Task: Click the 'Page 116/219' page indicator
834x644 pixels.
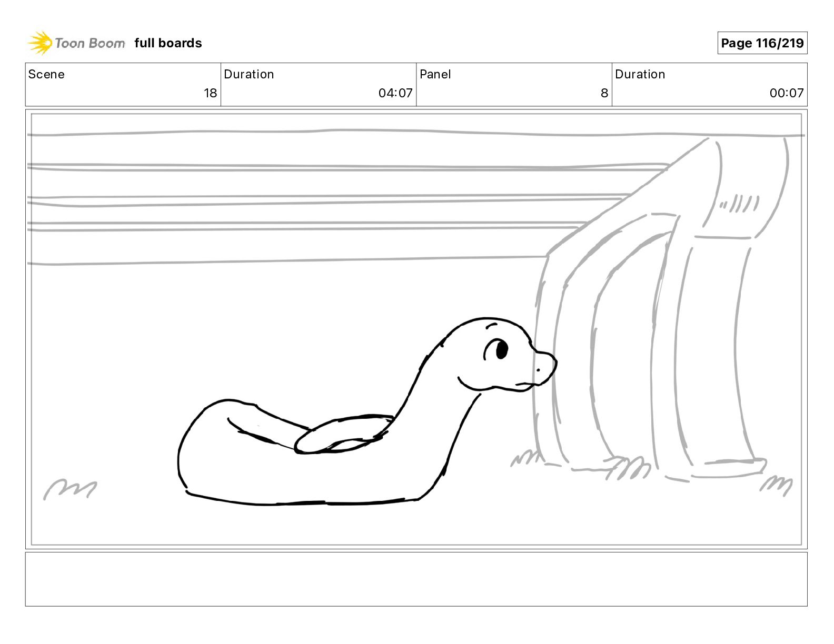Action: [762, 43]
